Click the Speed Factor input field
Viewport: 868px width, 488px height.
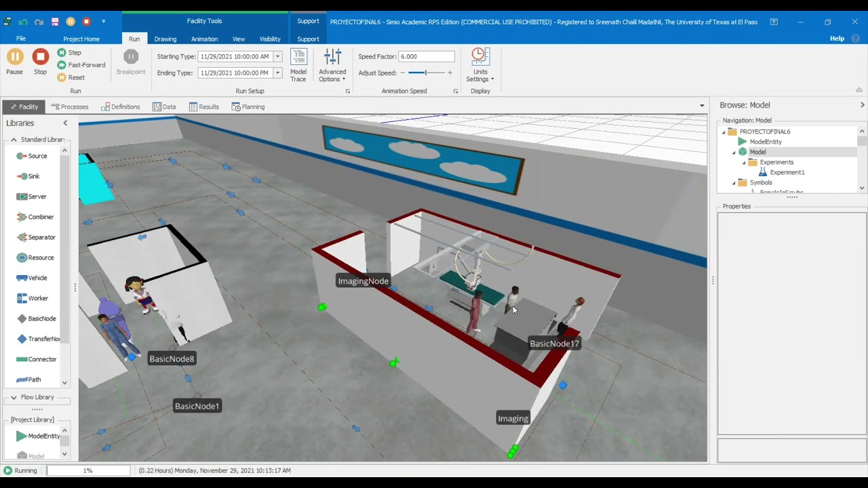click(x=426, y=56)
